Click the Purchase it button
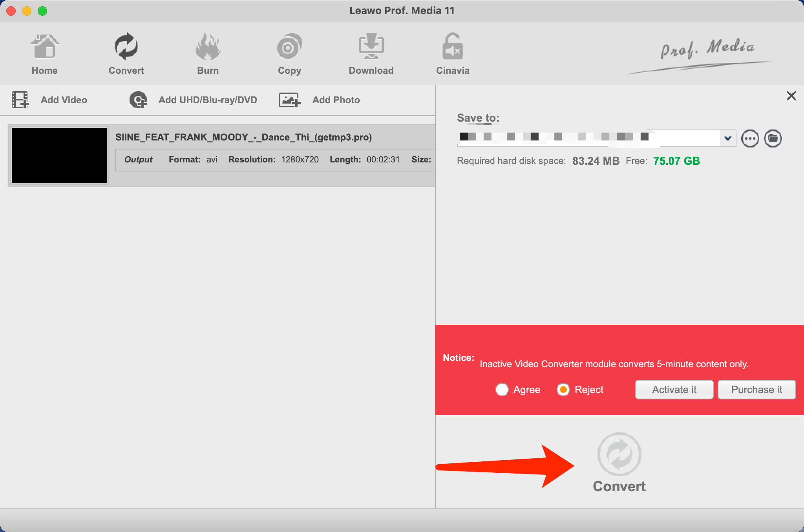This screenshot has width=804, height=532. [x=756, y=390]
